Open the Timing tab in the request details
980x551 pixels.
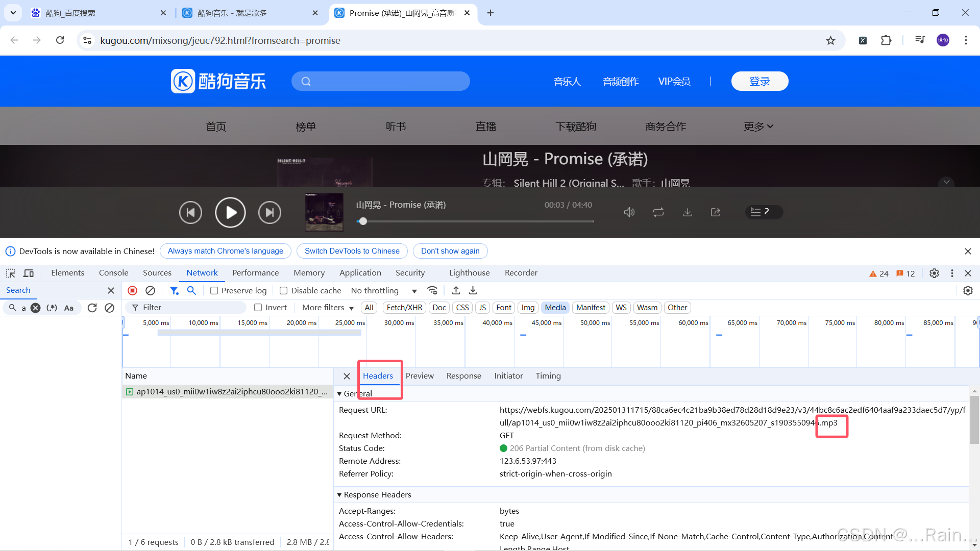coord(548,376)
